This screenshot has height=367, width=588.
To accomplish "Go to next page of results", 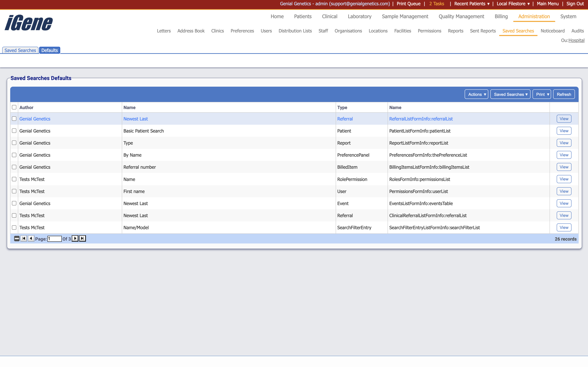I will (75, 239).
